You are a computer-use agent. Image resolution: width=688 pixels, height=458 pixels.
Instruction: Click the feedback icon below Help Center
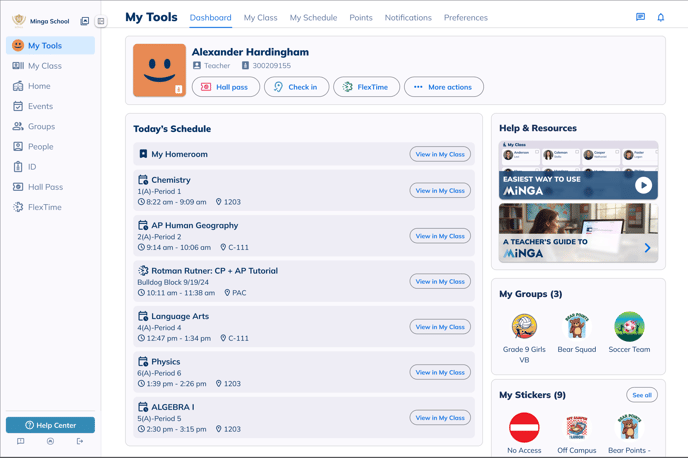21,441
